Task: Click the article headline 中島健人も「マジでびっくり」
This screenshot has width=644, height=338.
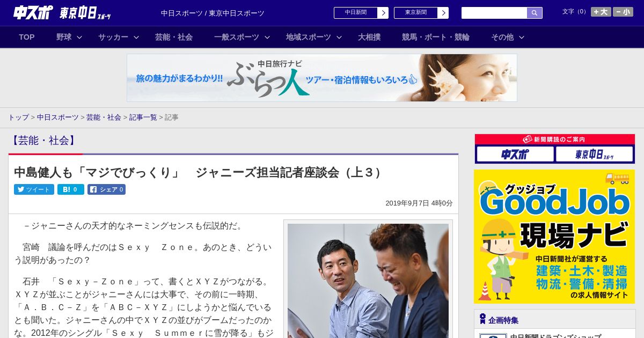Action: click(x=197, y=172)
